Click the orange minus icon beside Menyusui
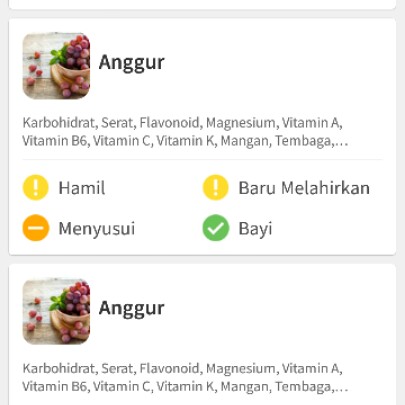This screenshot has height=405, width=405. tap(36, 228)
